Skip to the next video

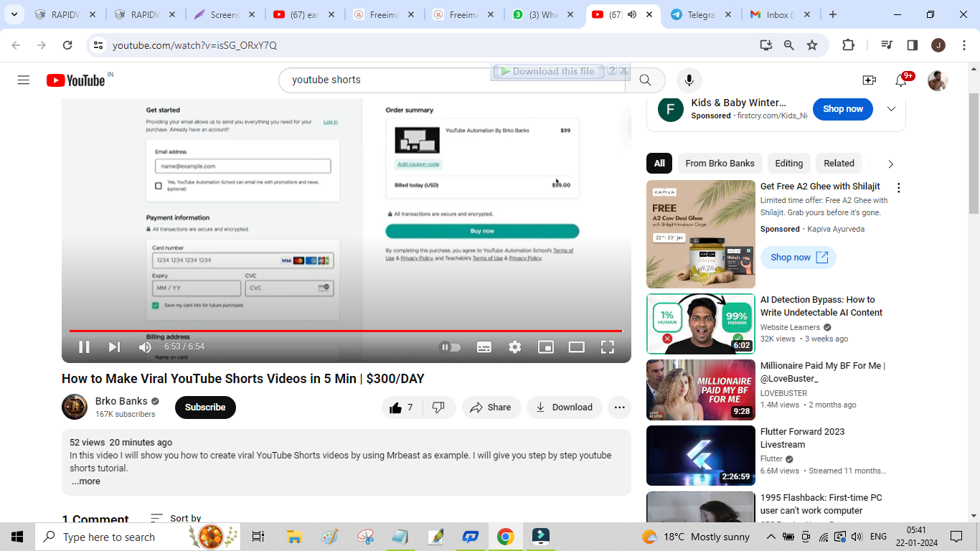click(114, 347)
